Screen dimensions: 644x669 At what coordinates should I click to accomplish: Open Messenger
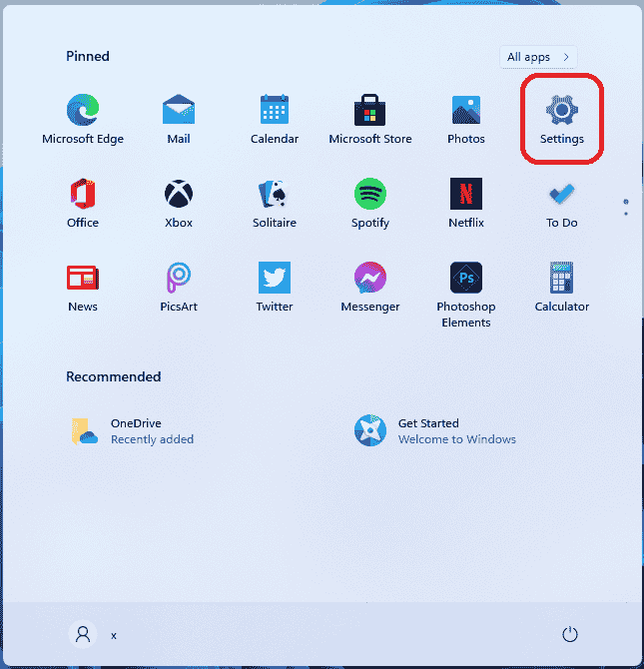pyautogui.click(x=370, y=288)
